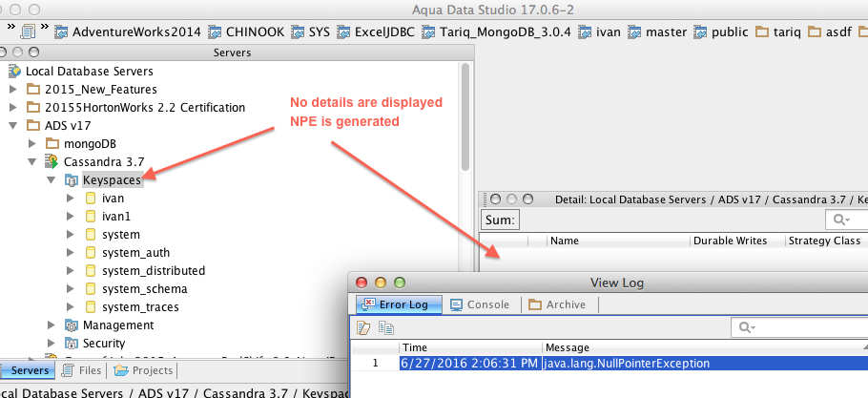Sort View Log by Time column

[470, 347]
